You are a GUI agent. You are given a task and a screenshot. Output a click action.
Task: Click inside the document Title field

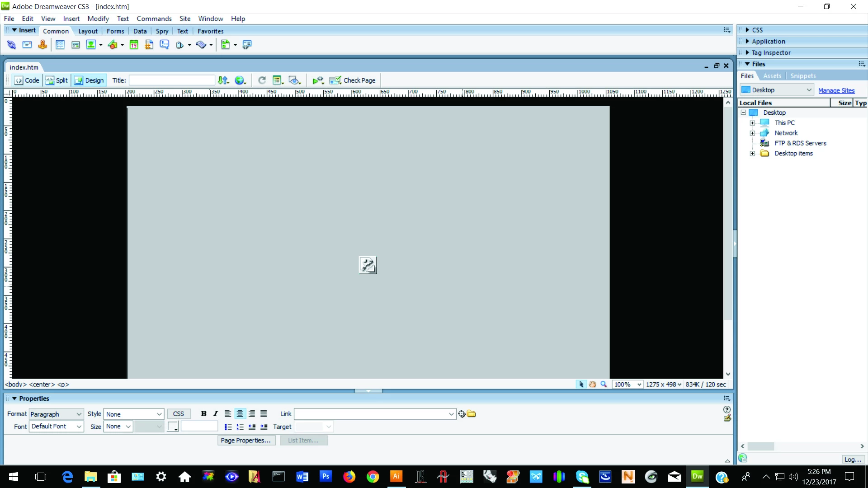pos(172,80)
